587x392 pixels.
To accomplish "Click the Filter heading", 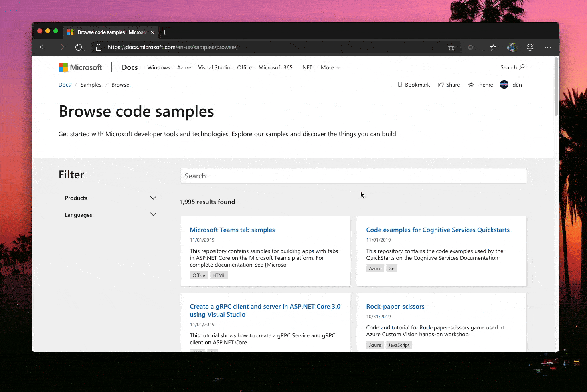I will point(71,175).
